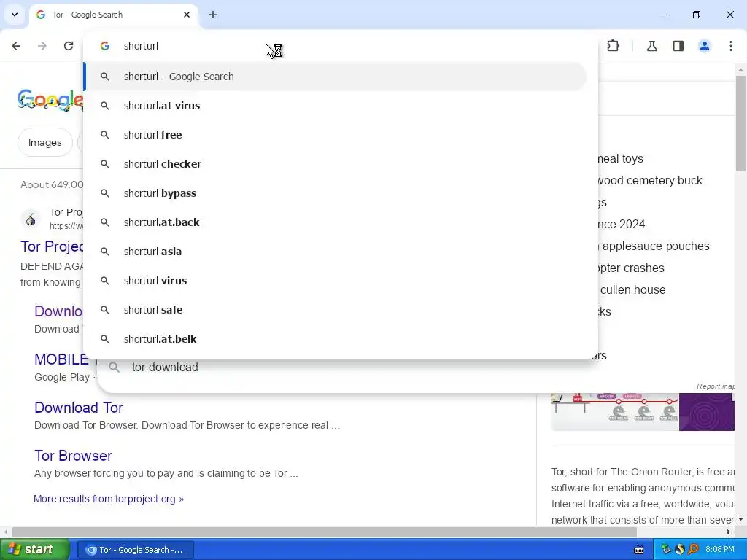Image resolution: width=747 pixels, height=560 pixels.
Task: Click trending item 'nce 2024'
Action: tap(622, 225)
